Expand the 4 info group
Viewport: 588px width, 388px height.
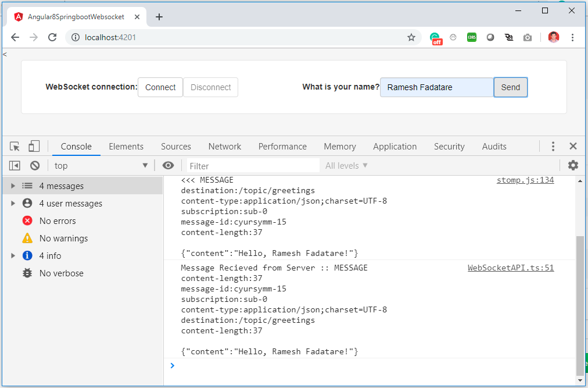point(13,255)
